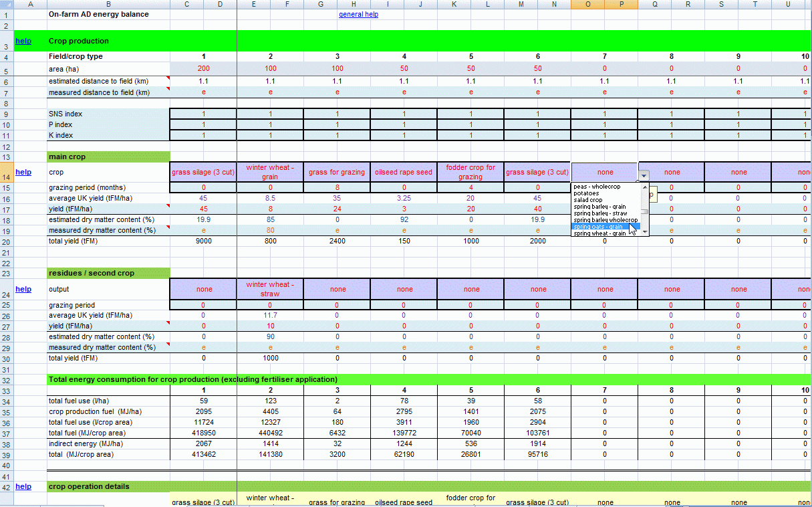This screenshot has width=812, height=507.
Task: Click the green 'main crop' section header
Action: click(x=108, y=157)
